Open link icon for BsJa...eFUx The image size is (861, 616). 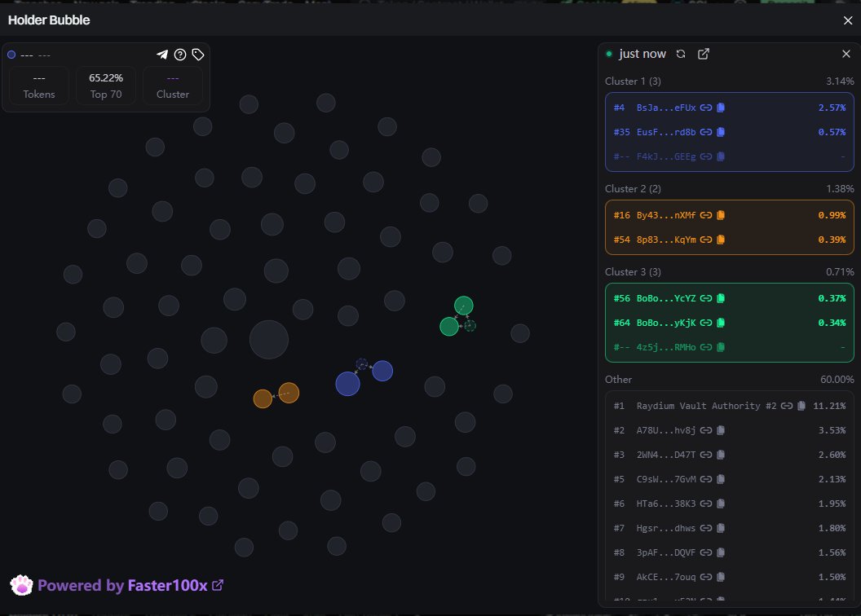(706, 108)
